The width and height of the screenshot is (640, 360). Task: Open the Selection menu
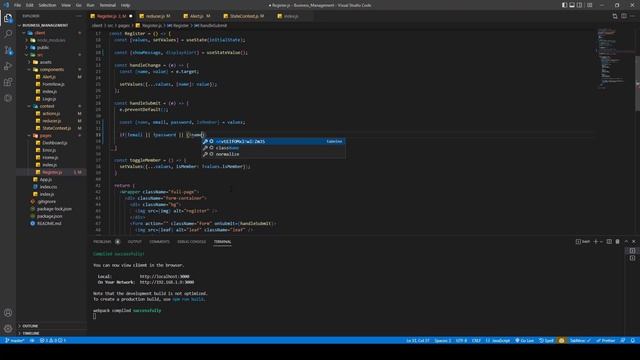[47, 5]
